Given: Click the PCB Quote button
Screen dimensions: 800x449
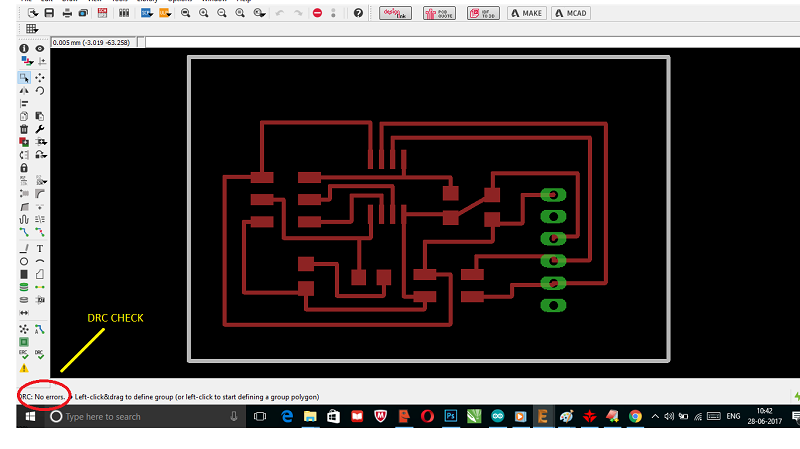Looking at the screenshot, I should (439, 13).
